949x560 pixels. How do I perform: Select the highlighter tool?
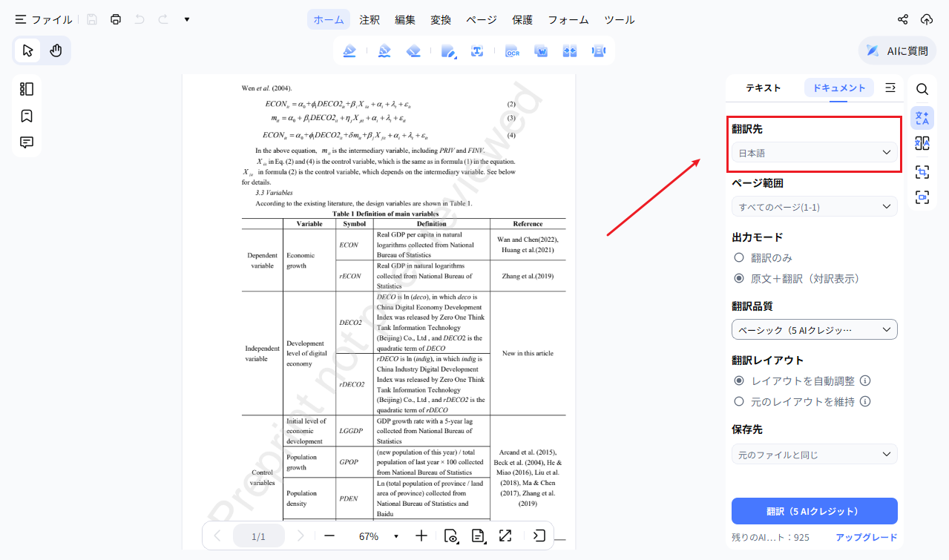click(x=349, y=50)
